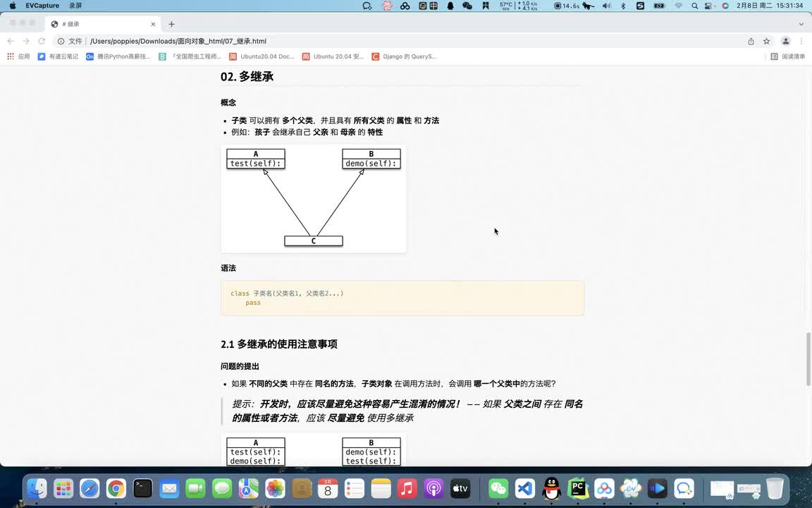
Task: Click the Spotlight search icon in menu bar
Action: pyautogui.click(x=694, y=6)
